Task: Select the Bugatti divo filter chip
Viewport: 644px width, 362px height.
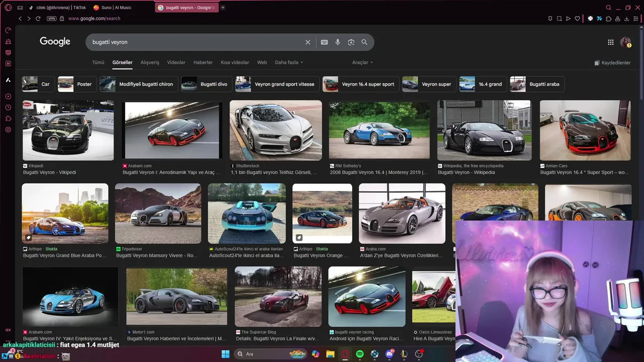Action: 207,84
